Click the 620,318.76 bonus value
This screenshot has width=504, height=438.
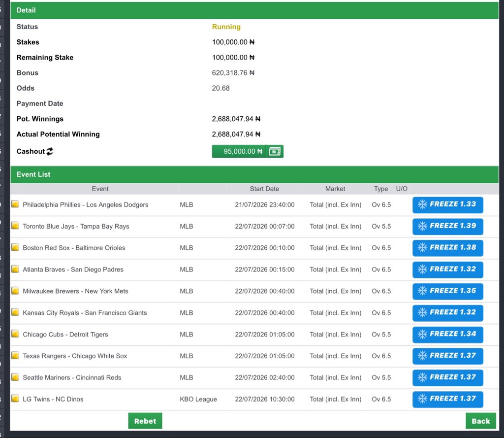[233, 73]
